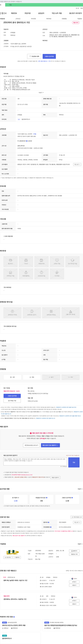Click the 고용24 logo
This screenshot has width=83, height=644.
[x=3, y=13]
